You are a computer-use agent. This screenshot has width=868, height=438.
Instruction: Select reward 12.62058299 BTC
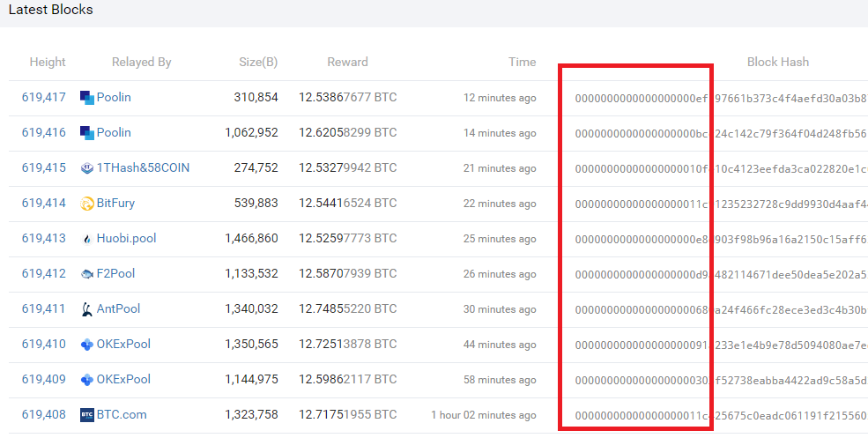(348, 132)
